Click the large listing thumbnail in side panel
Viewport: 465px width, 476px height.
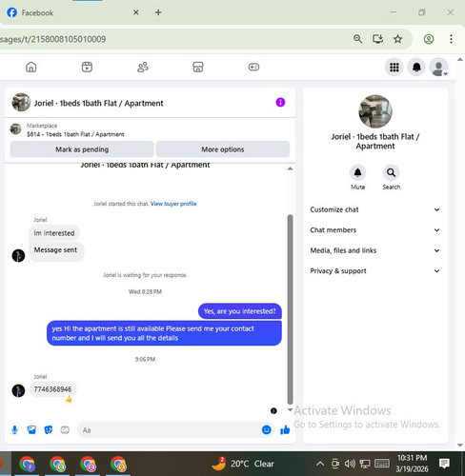pos(375,111)
